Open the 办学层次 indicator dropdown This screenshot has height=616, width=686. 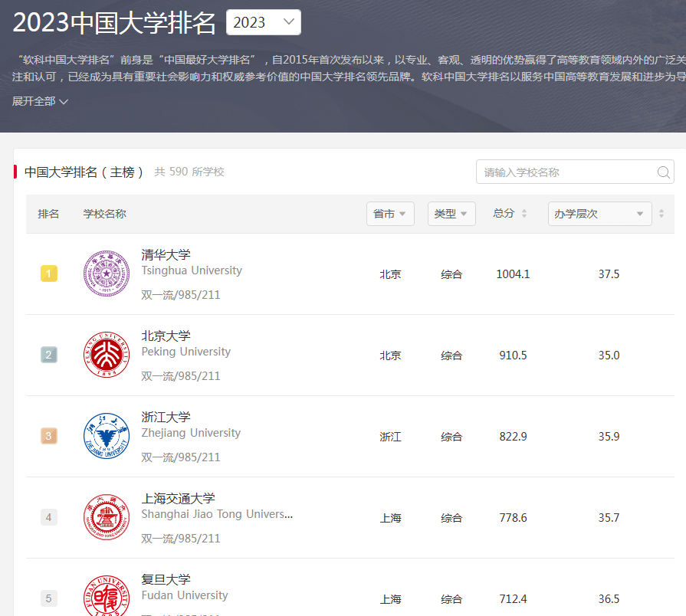600,214
